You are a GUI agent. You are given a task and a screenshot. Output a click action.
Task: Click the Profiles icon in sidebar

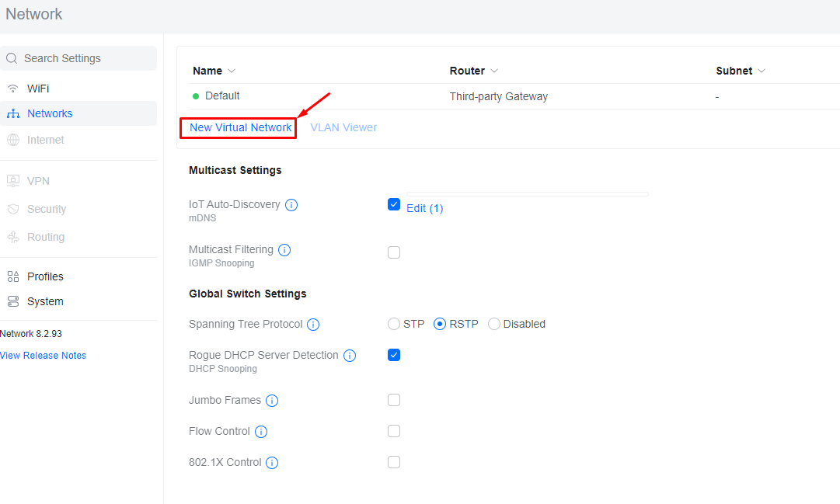[13, 276]
